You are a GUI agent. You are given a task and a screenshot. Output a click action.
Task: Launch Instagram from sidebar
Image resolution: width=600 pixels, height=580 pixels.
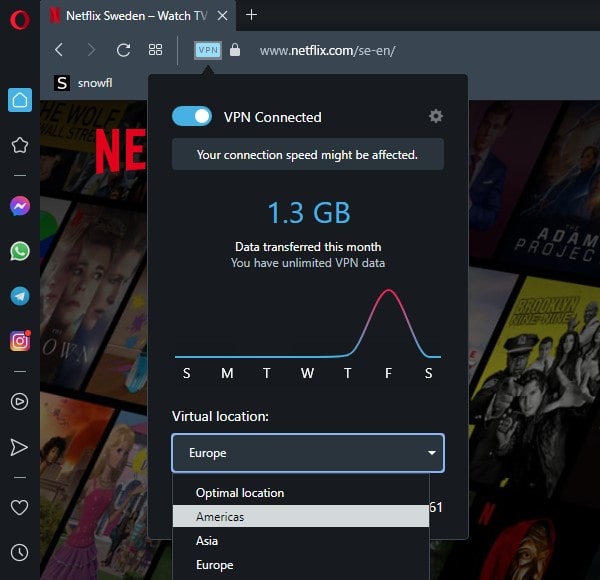pyautogui.click(x=20, y=341)
